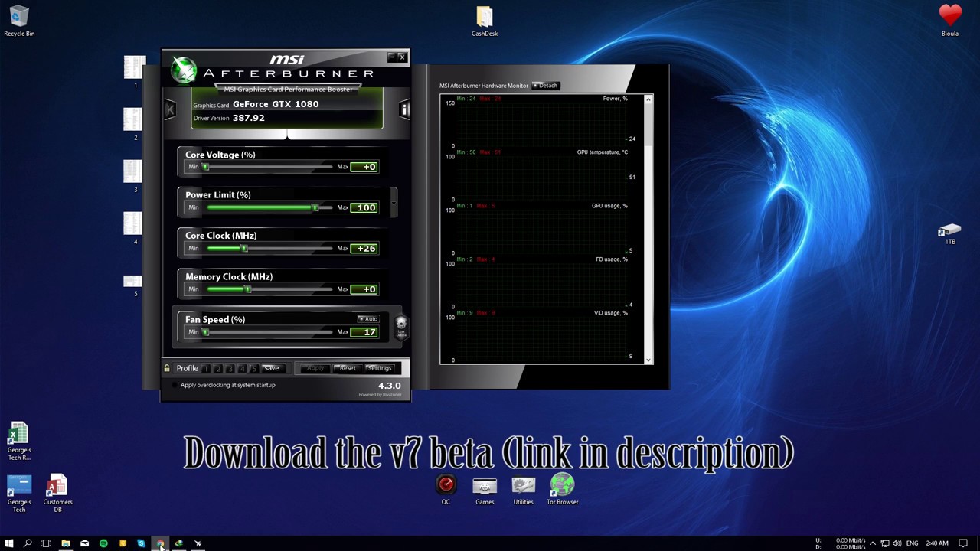Viewport: 980px width, 551px height.
Task: Open Task View from the taskbar
Action: point(46,543)
